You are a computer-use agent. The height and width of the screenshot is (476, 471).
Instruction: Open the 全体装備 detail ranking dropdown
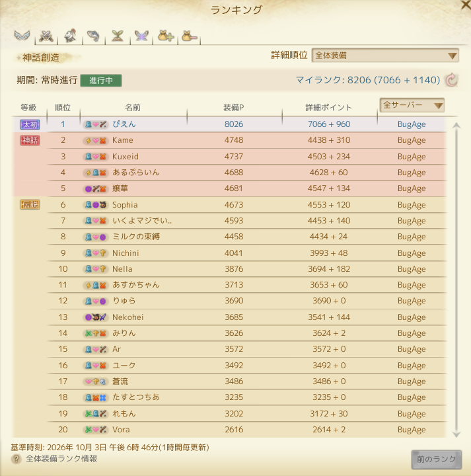tap(385, 56)
